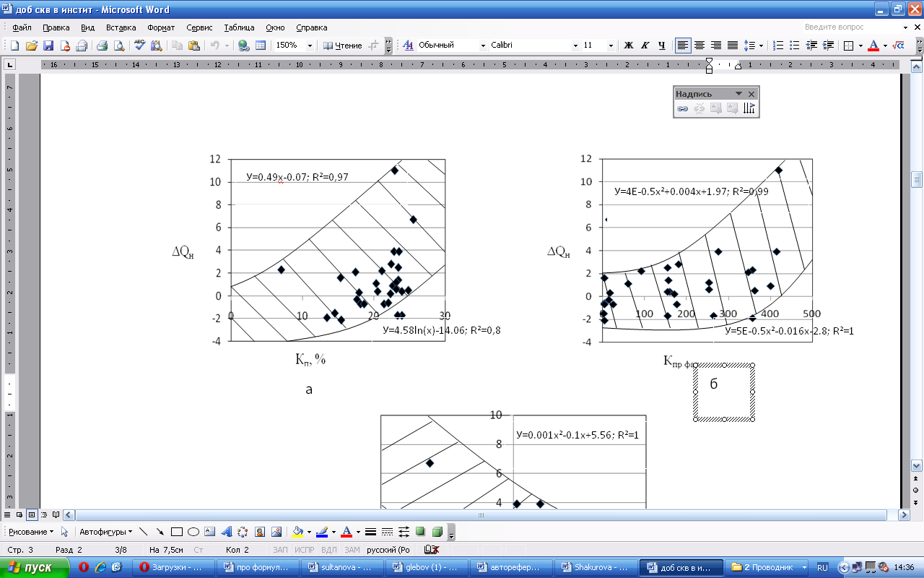This screenshot has width=924, height=578.
Task: Select the Arrow drawing tool
Action: point(160,532)
